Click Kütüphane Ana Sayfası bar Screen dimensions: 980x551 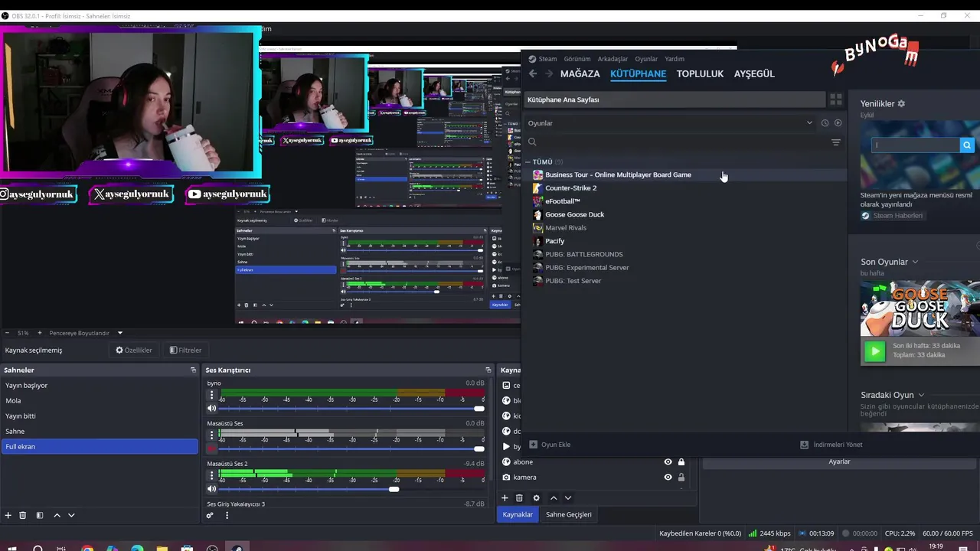coord(675,99)
